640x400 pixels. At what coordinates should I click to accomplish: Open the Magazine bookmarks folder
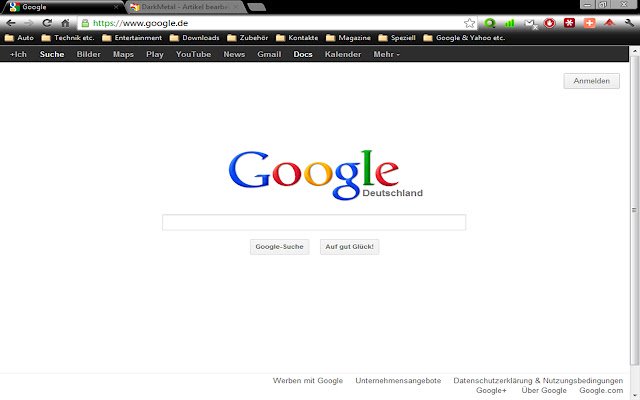pos(348,38)
